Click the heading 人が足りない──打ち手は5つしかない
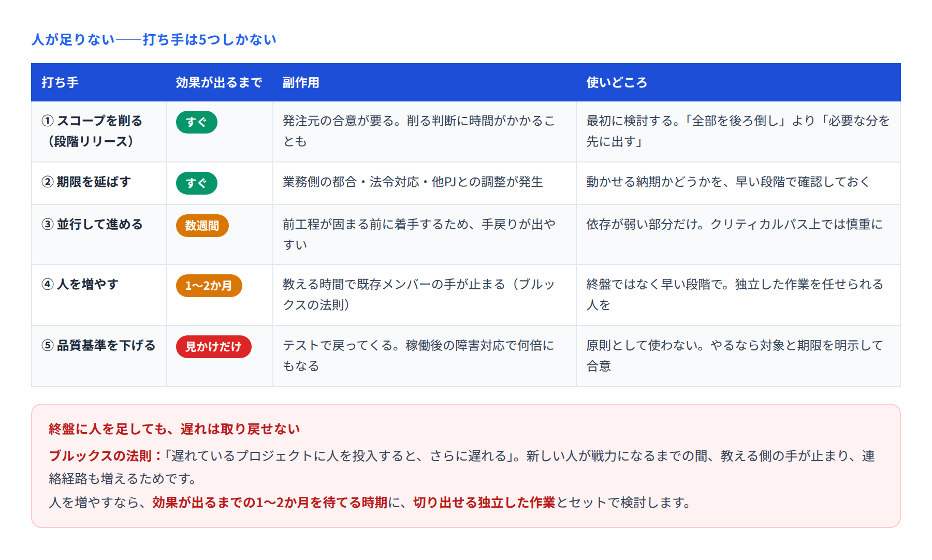The height and width of the screenshot is (560, 932). tap(154, 39)
